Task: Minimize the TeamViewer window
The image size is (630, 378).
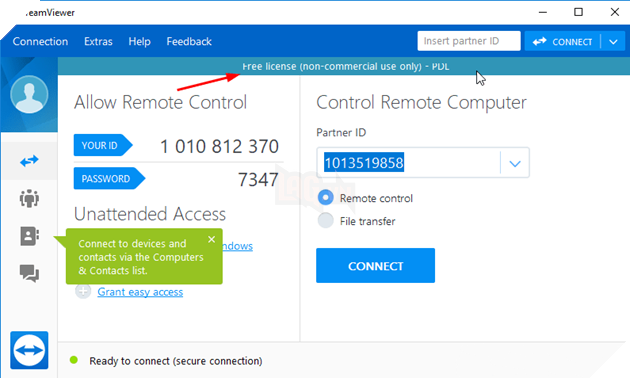Action: (543, 12)
